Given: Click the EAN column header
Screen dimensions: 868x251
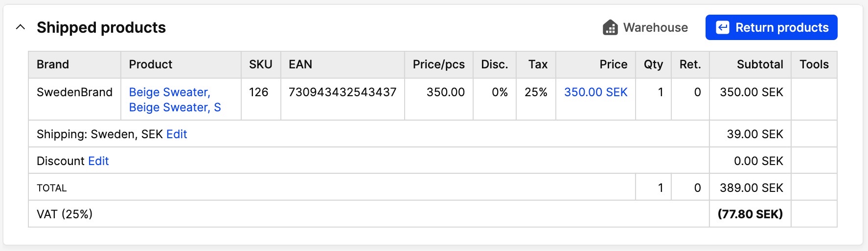Looking at the screenshot, I should coord(300,64).
